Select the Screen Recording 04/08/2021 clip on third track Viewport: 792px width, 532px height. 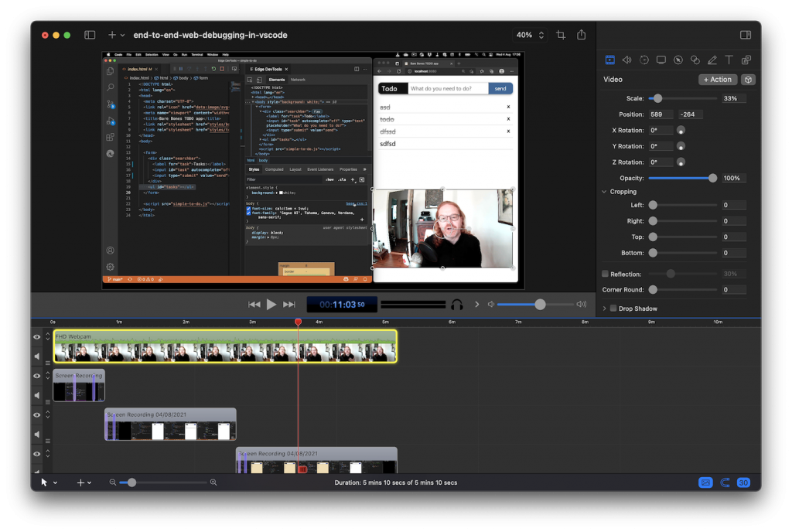pos(170,425)
